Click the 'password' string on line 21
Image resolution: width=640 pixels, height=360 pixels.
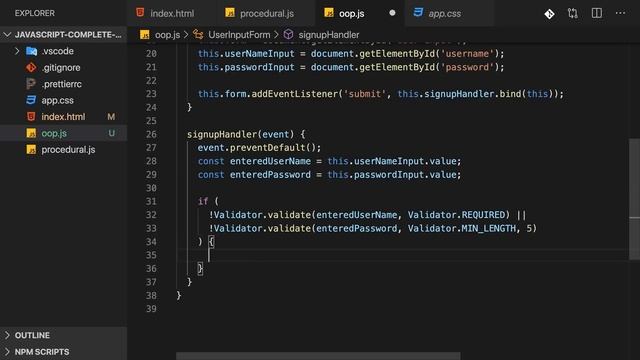coord(467,67)
